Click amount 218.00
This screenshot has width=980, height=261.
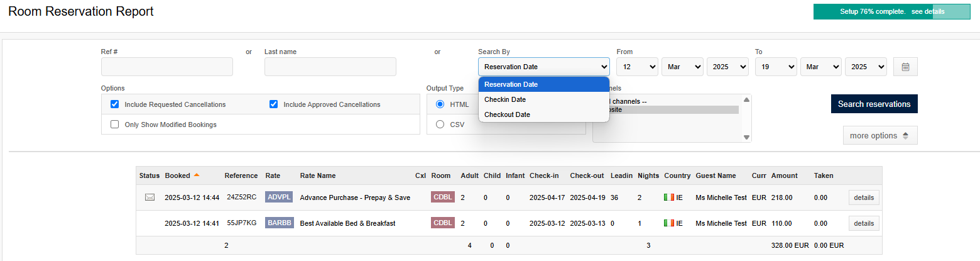(x=782, y=197)
